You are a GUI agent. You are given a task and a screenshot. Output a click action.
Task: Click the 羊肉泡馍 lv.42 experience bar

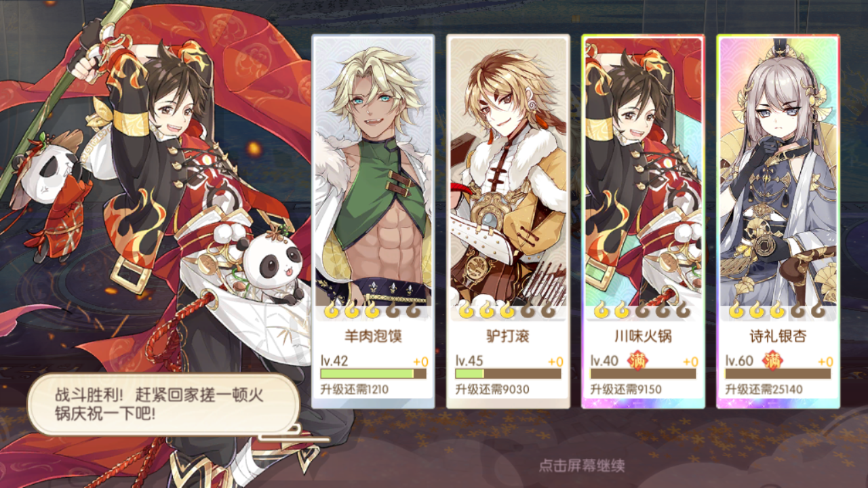point(373,373)
